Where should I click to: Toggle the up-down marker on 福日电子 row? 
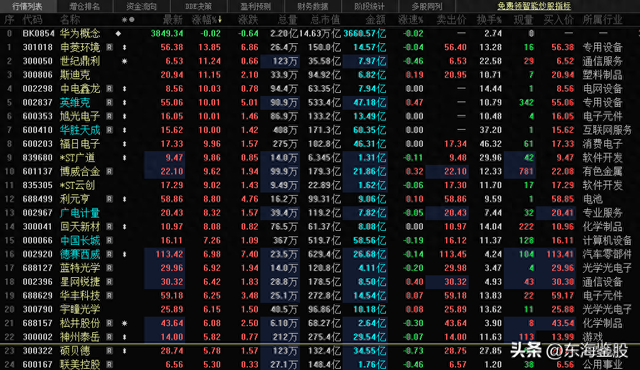coord(124,144)
